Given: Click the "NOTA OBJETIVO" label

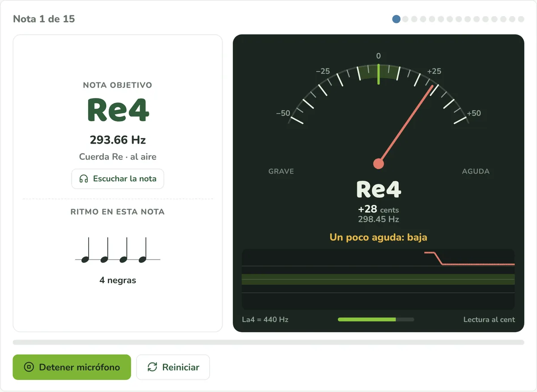Looking at the screenshot, I should (x=118, y=85).
